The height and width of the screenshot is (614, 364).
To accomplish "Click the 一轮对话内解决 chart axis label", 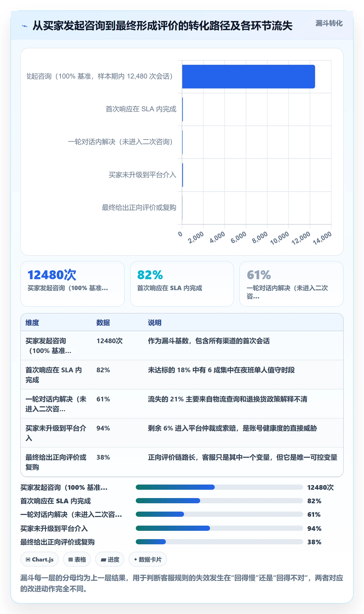I will [x=120, y=142].
